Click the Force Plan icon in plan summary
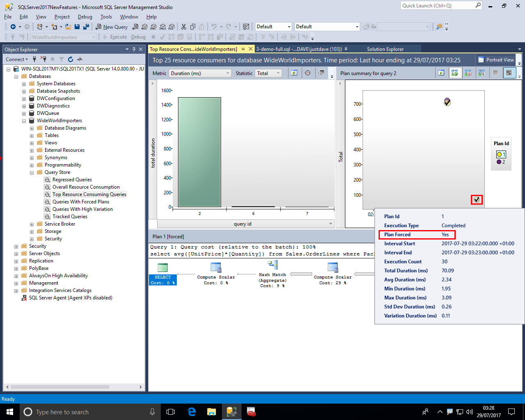Viewport: 525px width, 420px height. (x=454, y=73)
